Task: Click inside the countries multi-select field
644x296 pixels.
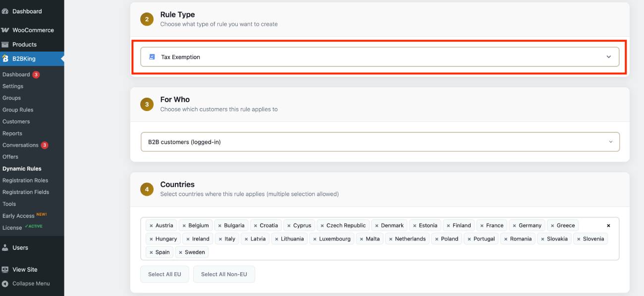Action: point(380,238)
